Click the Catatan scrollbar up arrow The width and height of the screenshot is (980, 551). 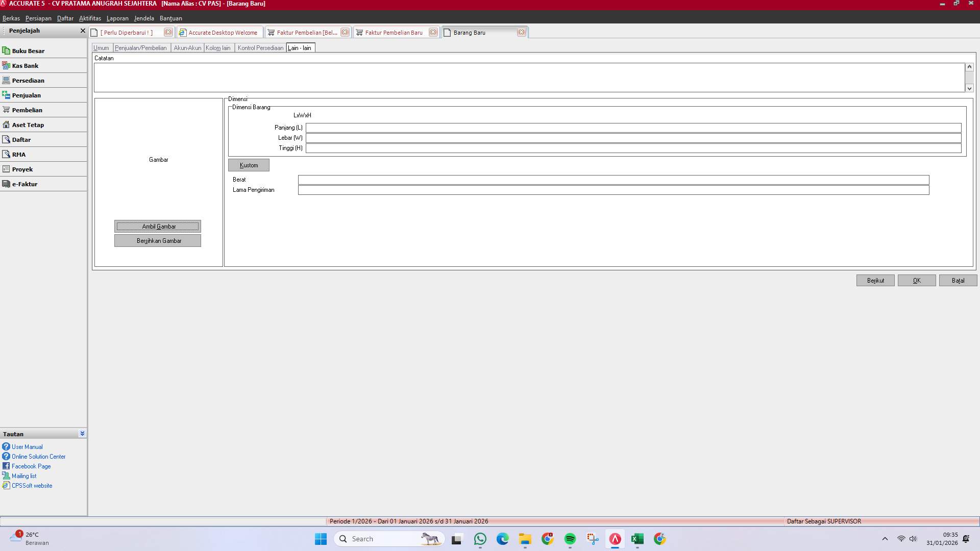pos(969,66)
